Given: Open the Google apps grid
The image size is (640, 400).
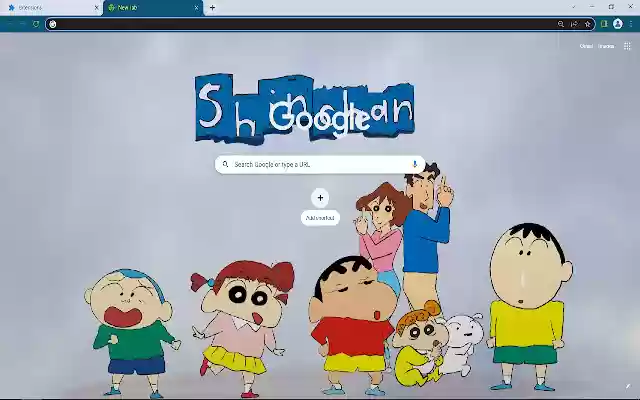Looking at the screenshot, I should 627,46.
